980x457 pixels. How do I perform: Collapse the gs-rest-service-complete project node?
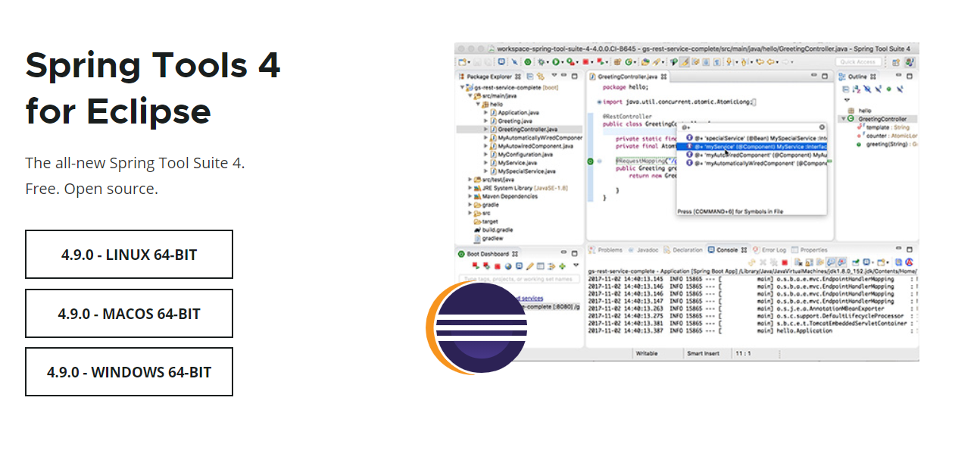pos(462,87)
